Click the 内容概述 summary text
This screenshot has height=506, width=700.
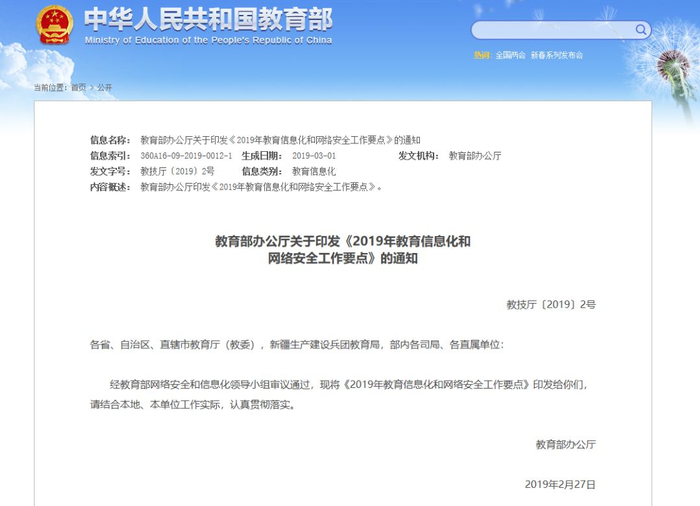click(x=261, y=187)
